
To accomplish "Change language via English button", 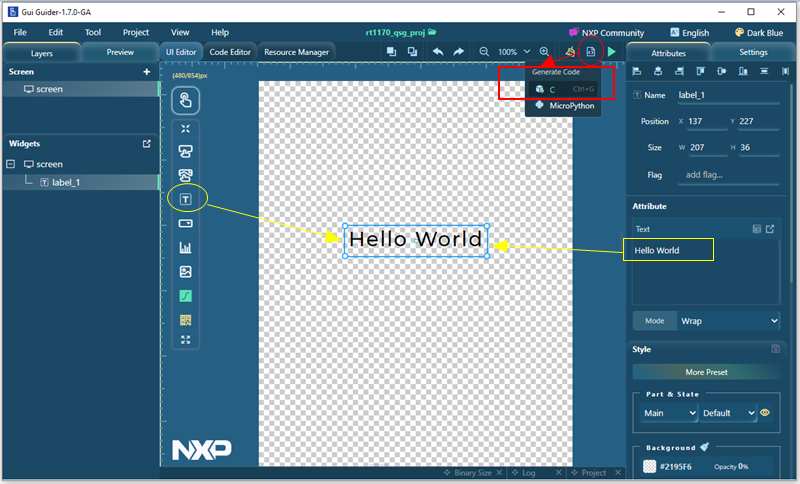I will (690, 33).
